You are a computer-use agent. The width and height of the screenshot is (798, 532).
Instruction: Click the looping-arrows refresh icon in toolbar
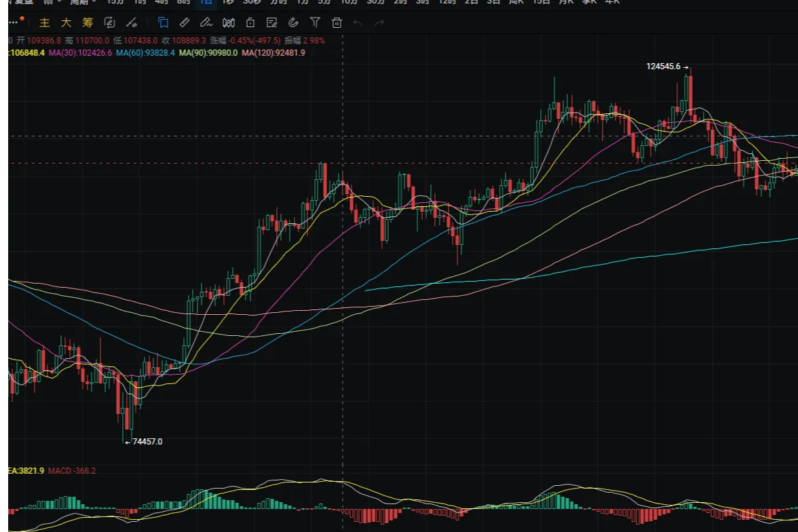click(109, 22)
